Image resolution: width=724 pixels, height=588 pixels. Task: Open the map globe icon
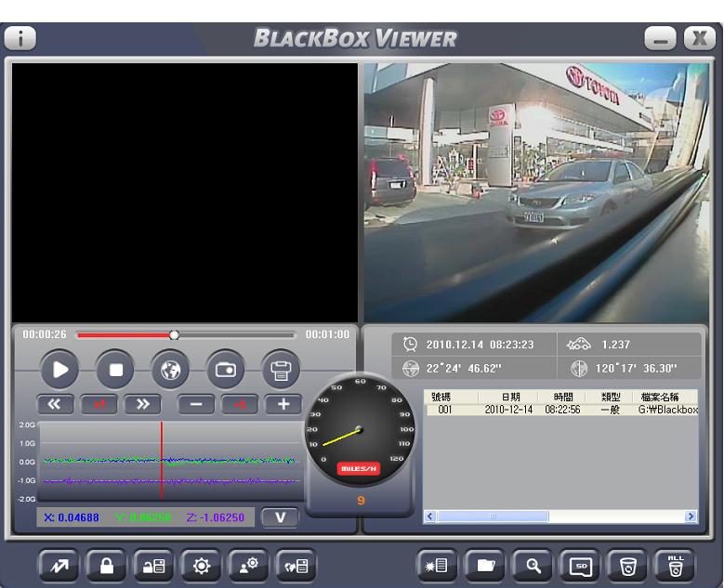pos(170,369)
